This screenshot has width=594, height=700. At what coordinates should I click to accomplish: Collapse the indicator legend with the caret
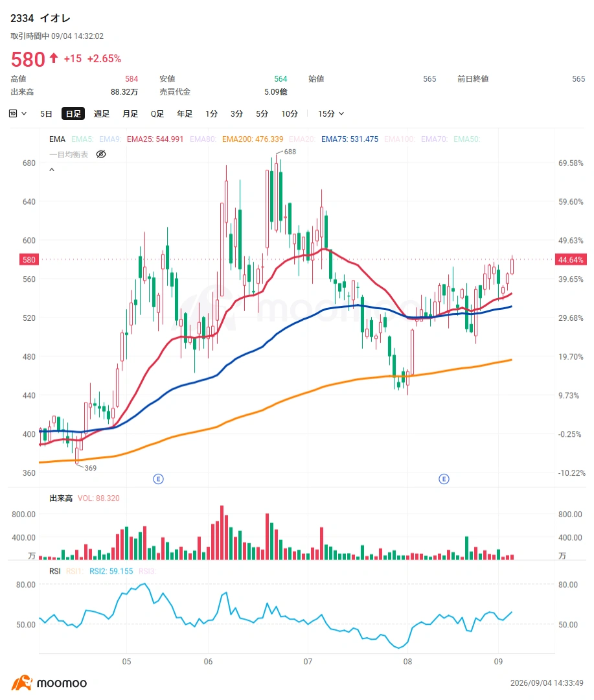point(52,170)
